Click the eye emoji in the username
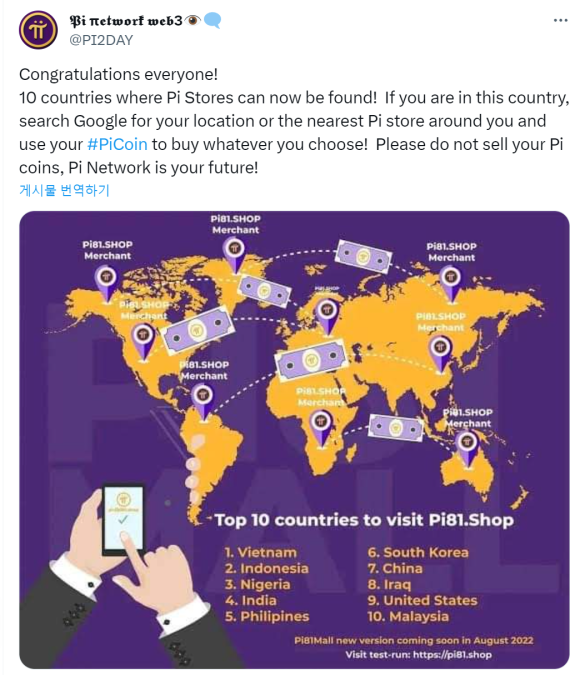 tap(192, 20)
